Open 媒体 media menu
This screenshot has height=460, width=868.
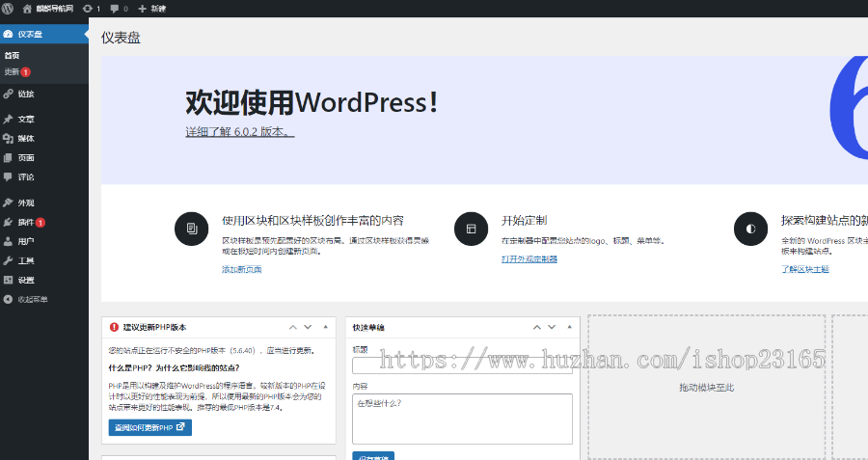click(x=44, y=139)
